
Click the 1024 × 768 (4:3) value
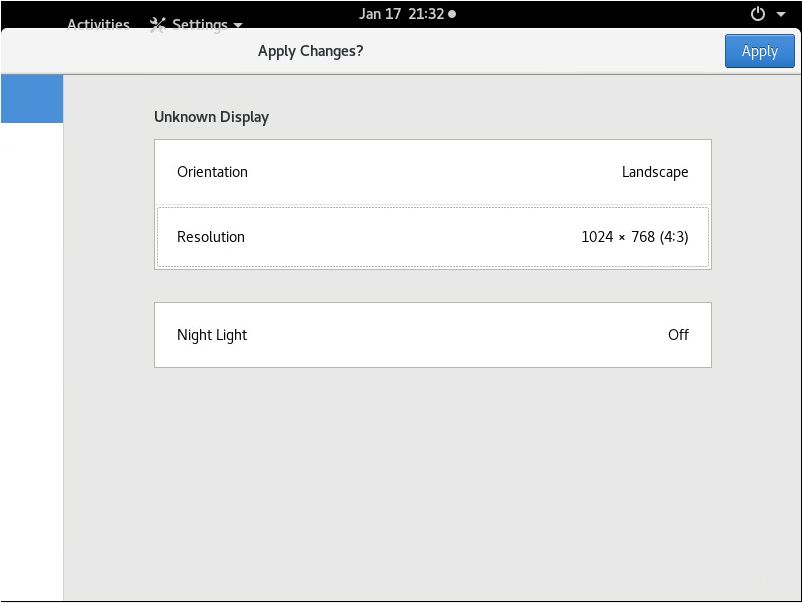pos(635,237)
